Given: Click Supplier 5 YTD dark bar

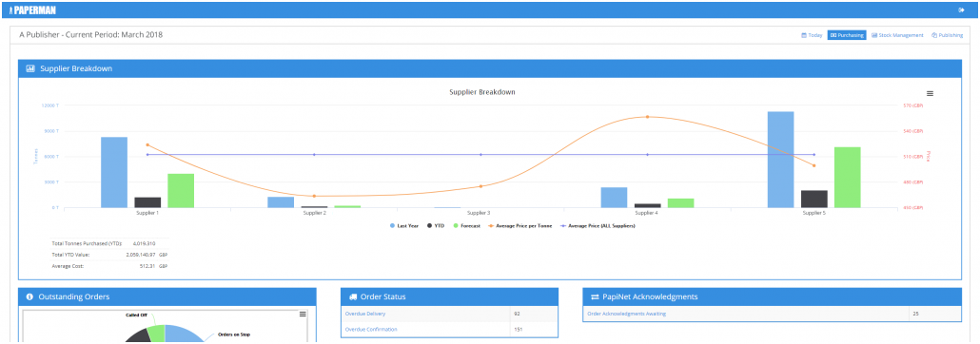Looking at the screenshot, I should pyautogui.click(x=814, y=200).
